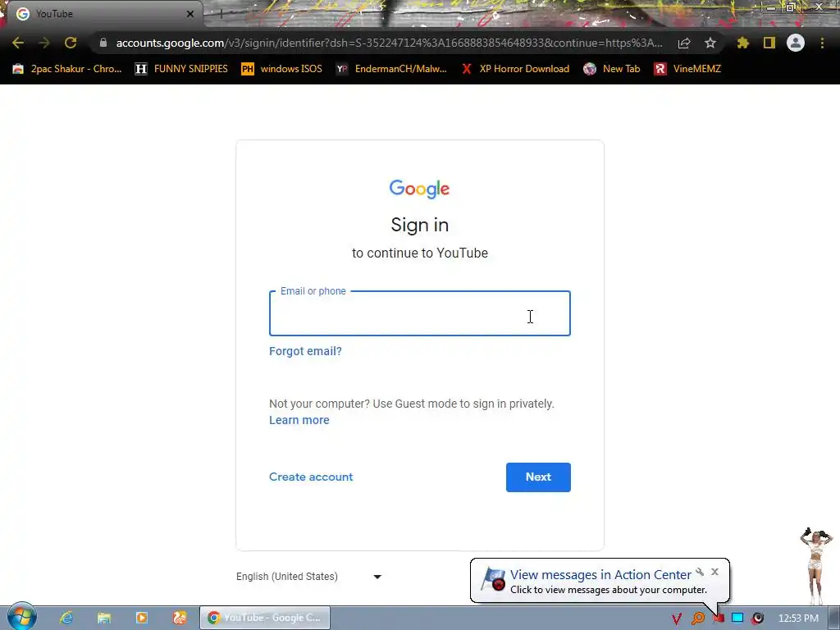840x630 pixels.
Task: Click the Google logo
Action: point(419,189)
